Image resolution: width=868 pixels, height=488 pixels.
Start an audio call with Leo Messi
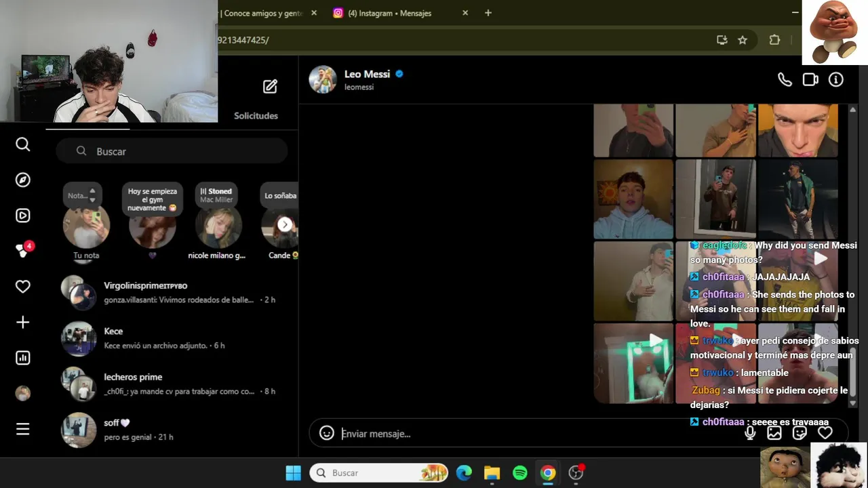pyautogui.click(x=785, y=80)
